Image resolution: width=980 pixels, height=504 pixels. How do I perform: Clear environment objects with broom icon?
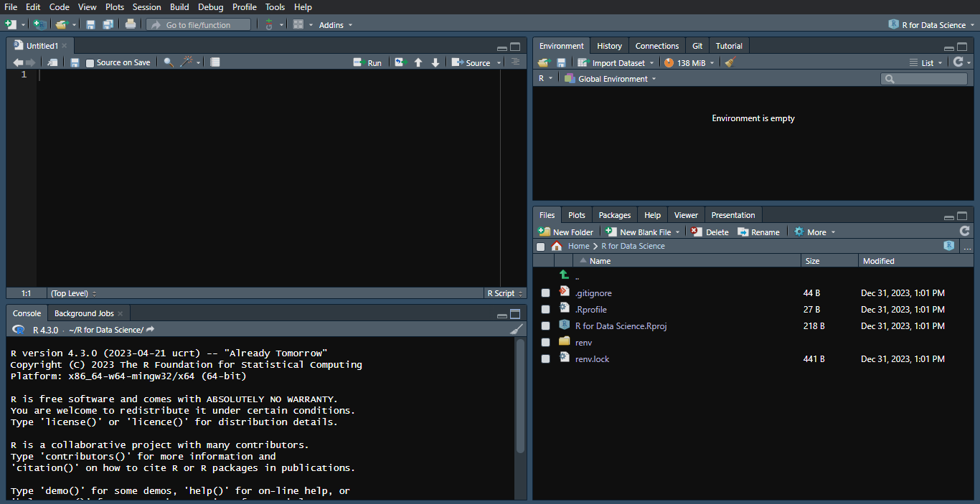730,62
